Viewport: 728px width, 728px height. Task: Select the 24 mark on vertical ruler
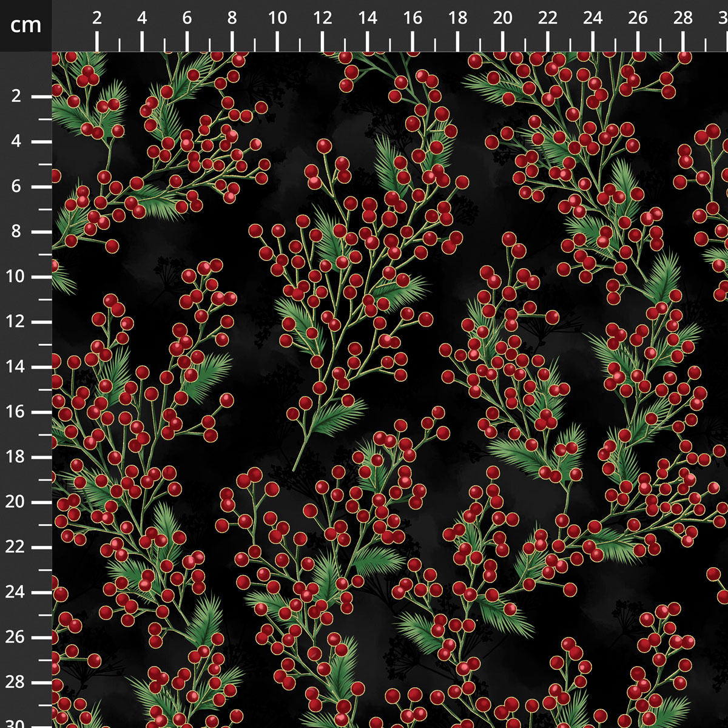coord(16,592)
